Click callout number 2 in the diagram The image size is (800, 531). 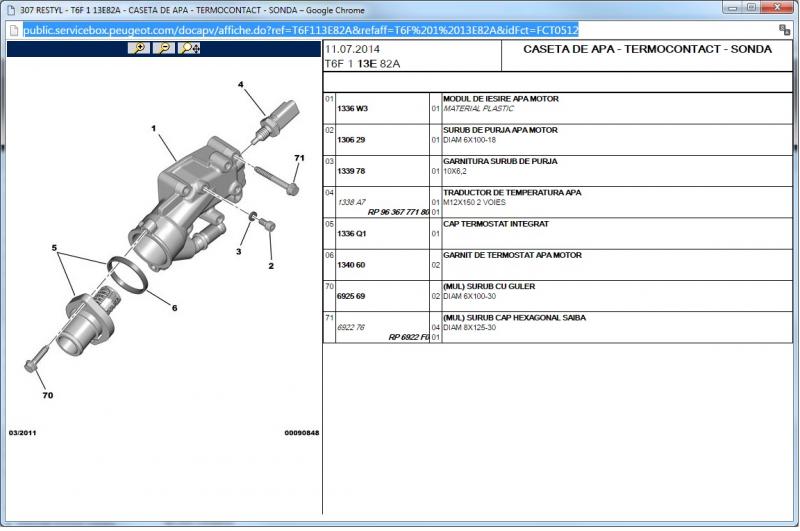point(271,266)
